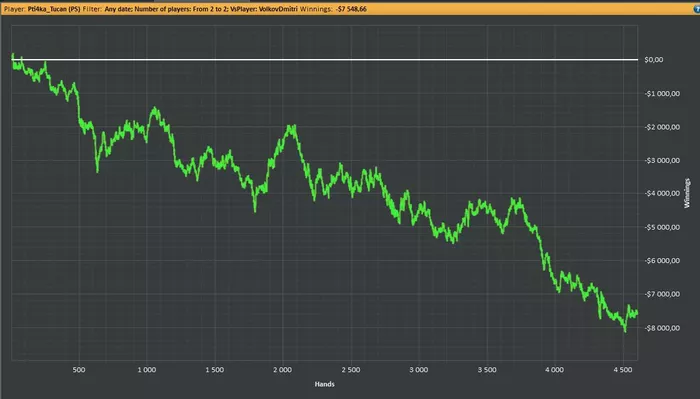Image resolution: width=700 pixels, height=399 pixels.
Task: Click the -$1 000,00 axis label
Action: (x=662, y=94)
